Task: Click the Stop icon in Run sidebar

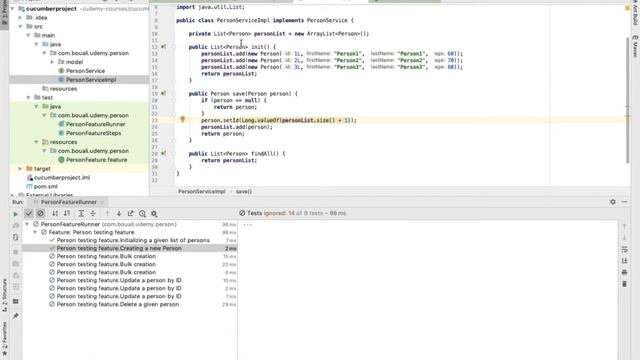Action: (x=16, y=252)
